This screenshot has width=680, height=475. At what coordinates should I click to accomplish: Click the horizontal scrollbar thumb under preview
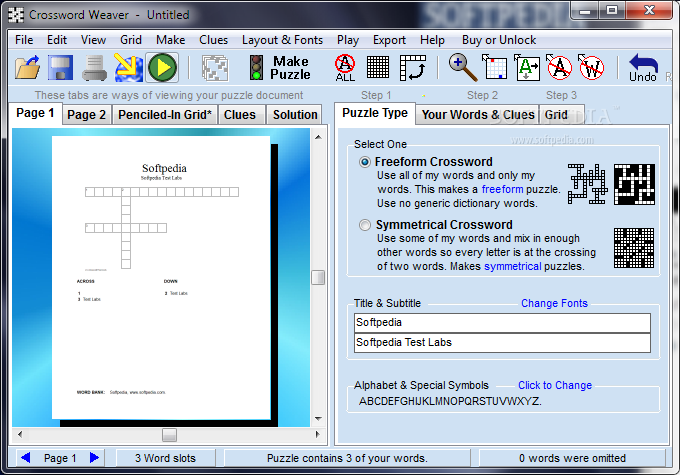tap(169, 435)
